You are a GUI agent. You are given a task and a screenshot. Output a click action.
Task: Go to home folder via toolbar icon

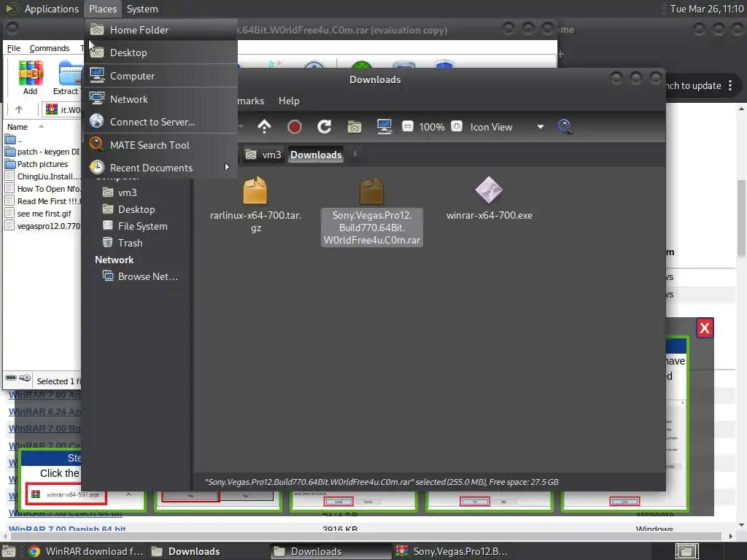tap(355, 127)
